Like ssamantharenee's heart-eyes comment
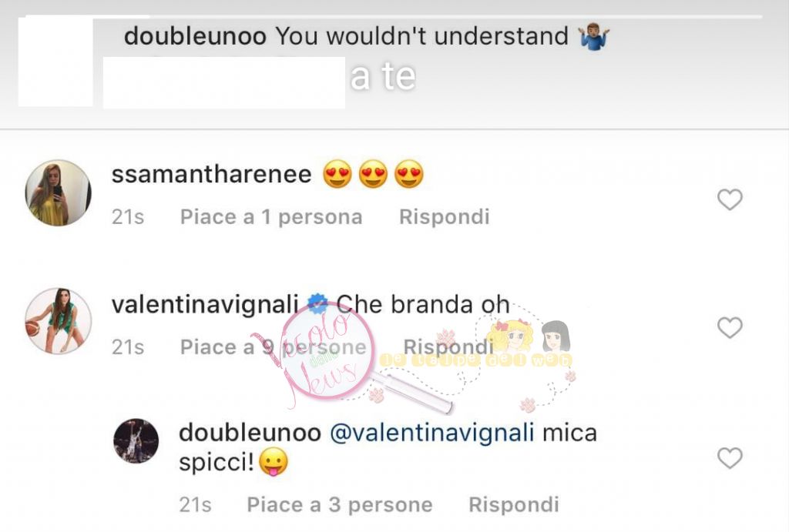Screen dimensions: 789x532 [x=730, y=199]
